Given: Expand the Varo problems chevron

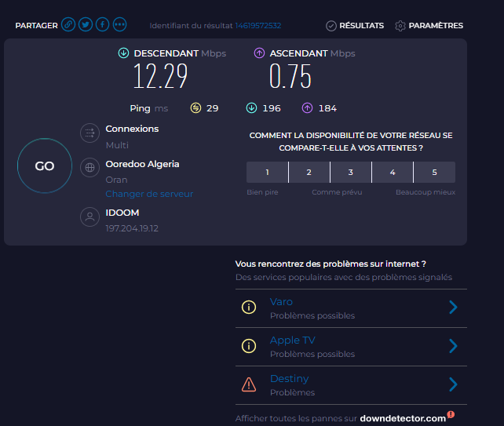Looking at the screenshot, I should 453,308.
